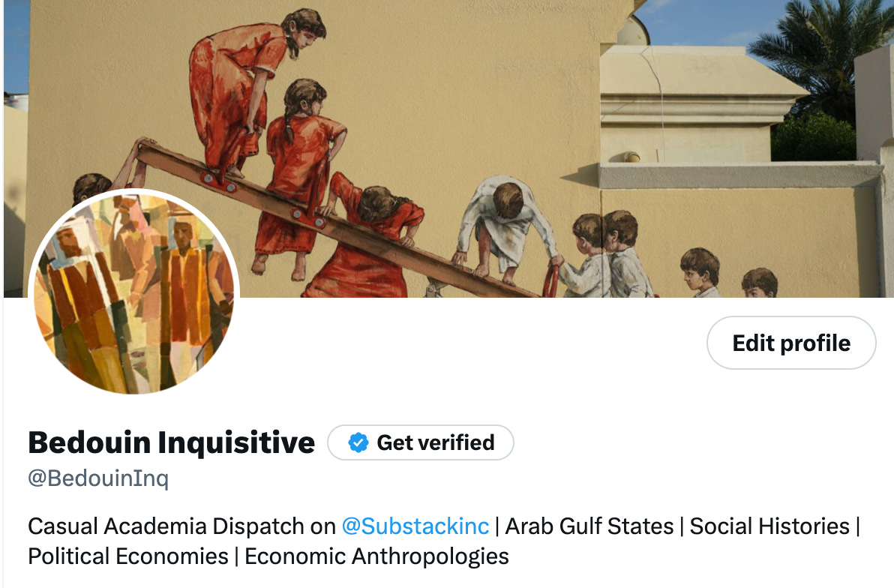Select the Bedouin Inquisitive display name
This screenshot has height=588, width=894.
[x=171, y=442]
